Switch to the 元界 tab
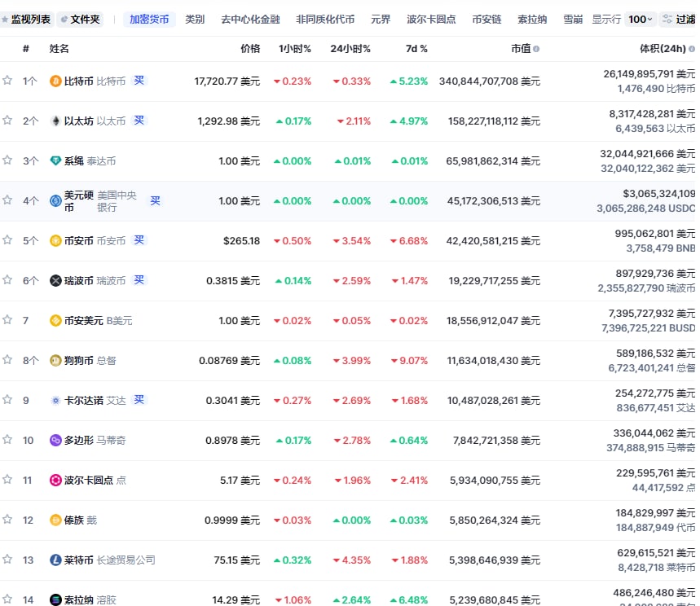700x606 pixels. coord(381,20)
